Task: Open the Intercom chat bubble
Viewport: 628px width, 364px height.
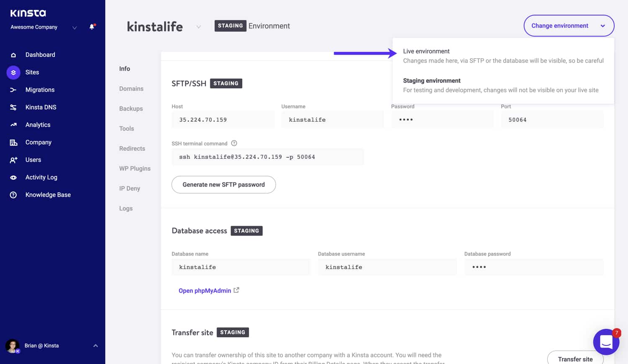Action: pyautogui.click(x=606, y=342)
